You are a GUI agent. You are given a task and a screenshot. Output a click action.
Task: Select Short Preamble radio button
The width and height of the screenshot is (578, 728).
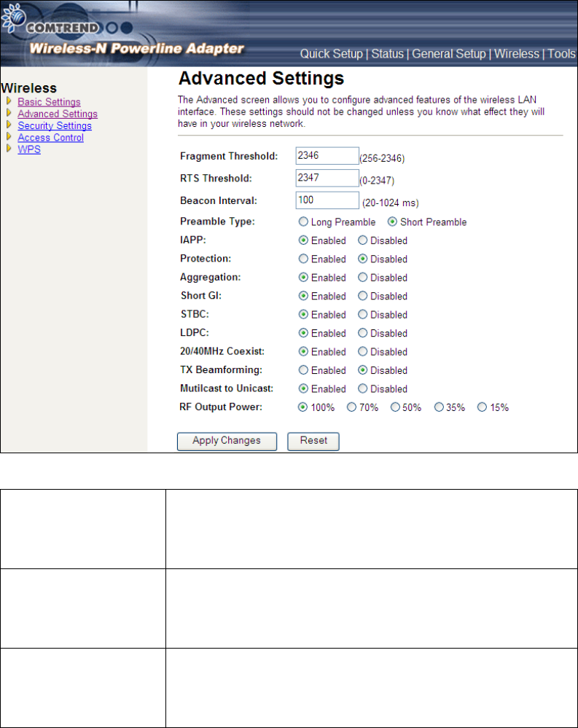(392, 222)
